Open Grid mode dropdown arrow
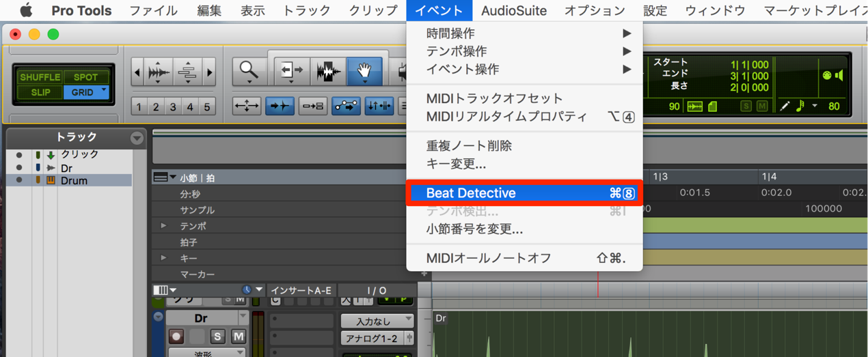868x357 pixels. pyautogui.click(x=105, y=91)
